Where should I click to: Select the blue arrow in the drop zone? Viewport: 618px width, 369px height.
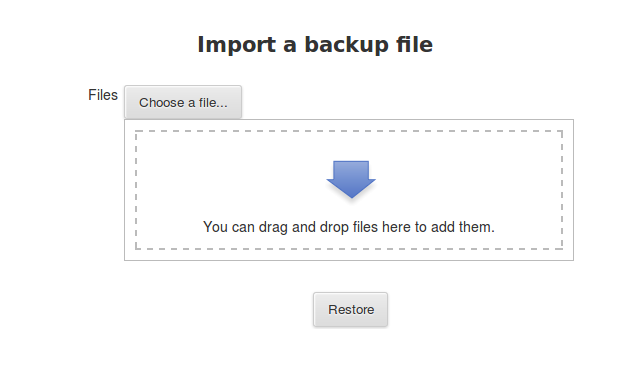point(351,179)
